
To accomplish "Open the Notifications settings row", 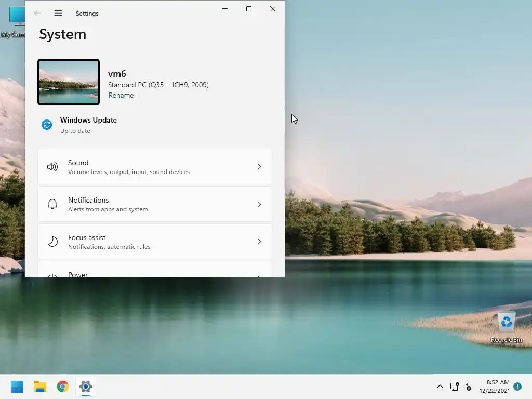I will [155, 204].
